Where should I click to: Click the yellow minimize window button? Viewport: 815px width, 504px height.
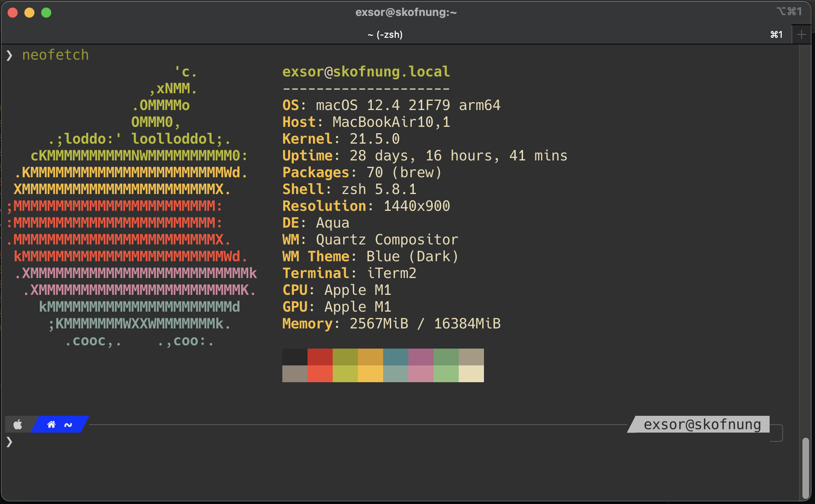29,13
